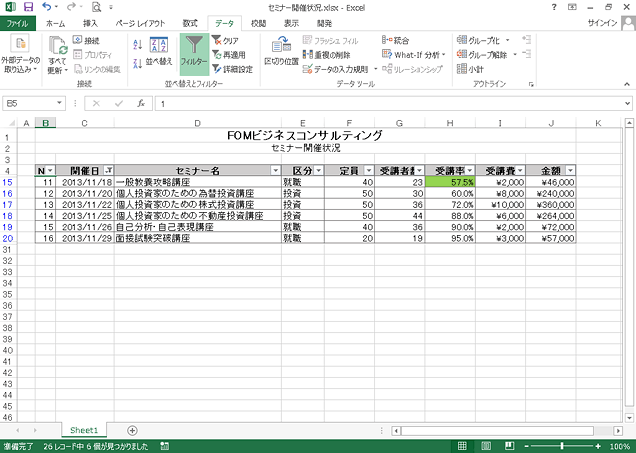The height and width of the screenshot is (453, 636).
Task: Select the green 57.5% cell
Action: (x=450, y=182)
